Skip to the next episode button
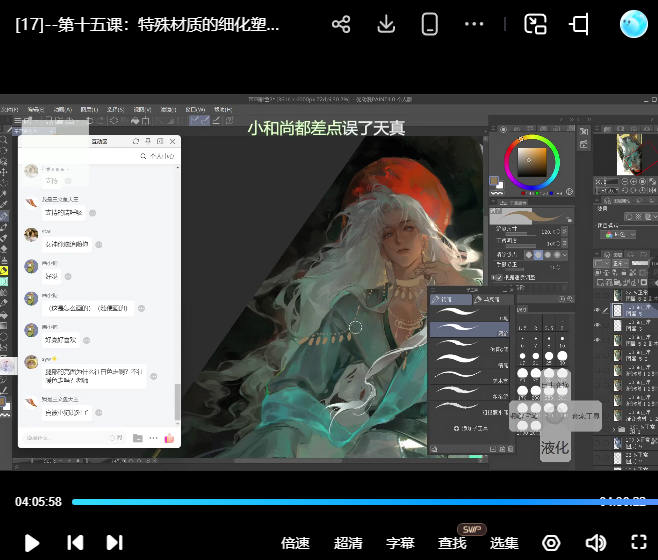The width and height of the screenshot is (658, 560). click(x=115, y=543)
